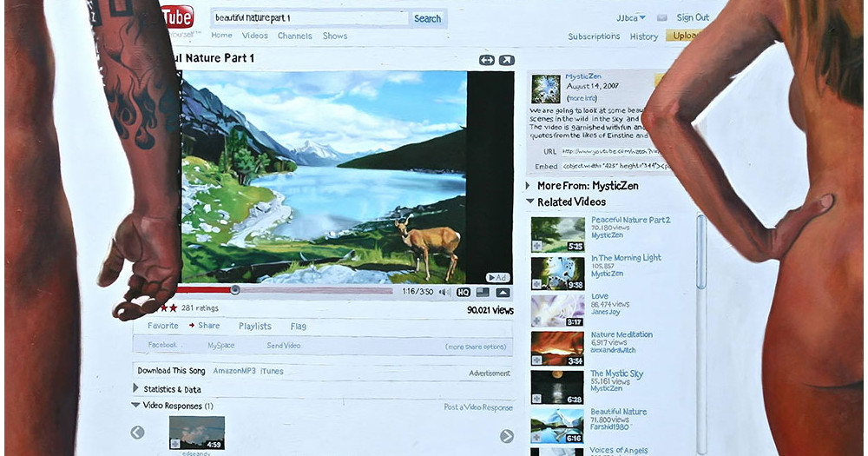Toggle the wide player expand icon
Image resolution: width=868 pixels, height=456 pixels.
pyautogui.click(x=487, y=61)
